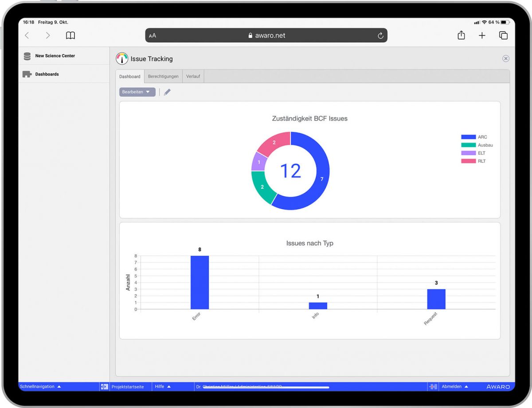Click the pencil edit icon
This screenshot has width=532, height=408.
click(x=167, y=92)
